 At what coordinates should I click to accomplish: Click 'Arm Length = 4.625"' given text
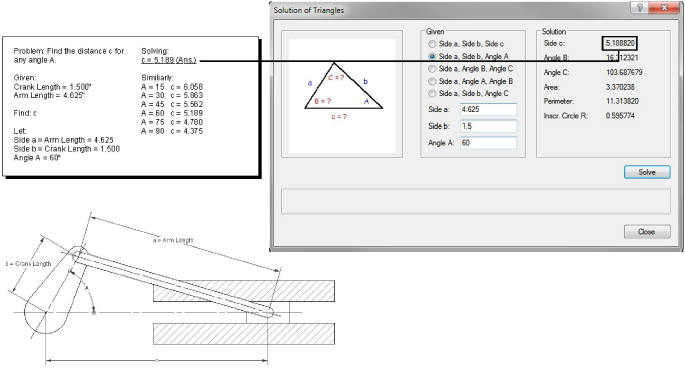coord(49,96)
